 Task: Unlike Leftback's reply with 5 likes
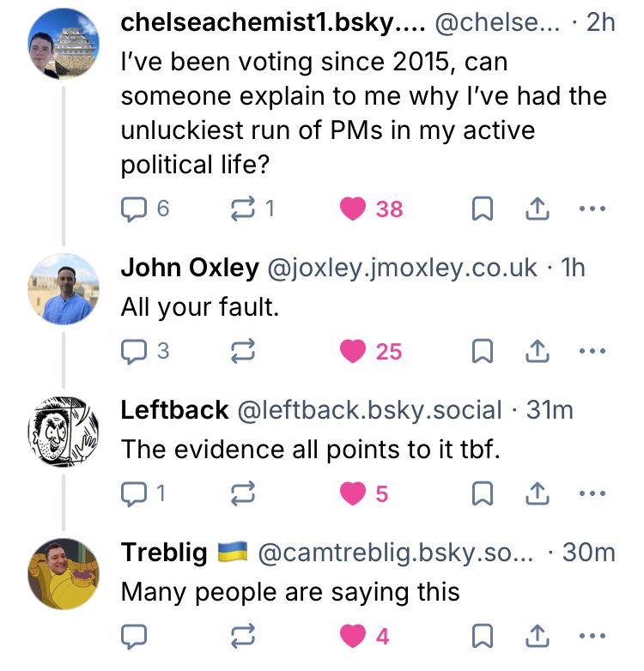click(353, 493)
